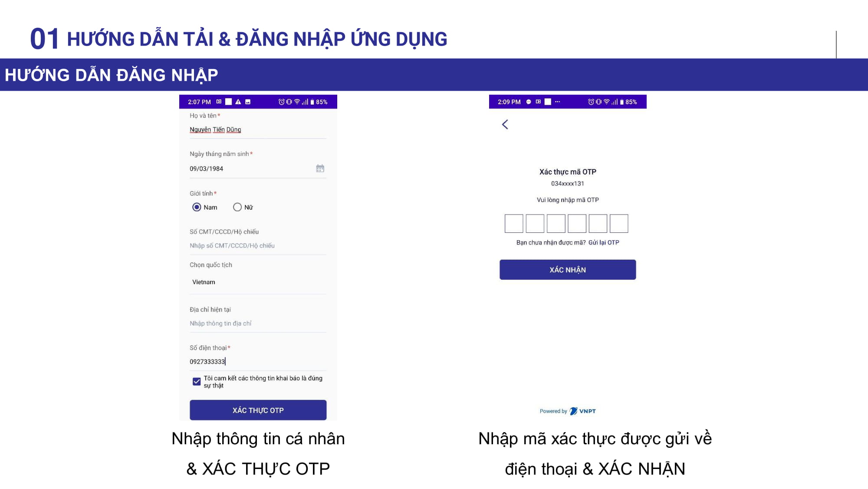Select the Nữ gender radio button
This screenshot has height=489, width=868.
(237, 207)
